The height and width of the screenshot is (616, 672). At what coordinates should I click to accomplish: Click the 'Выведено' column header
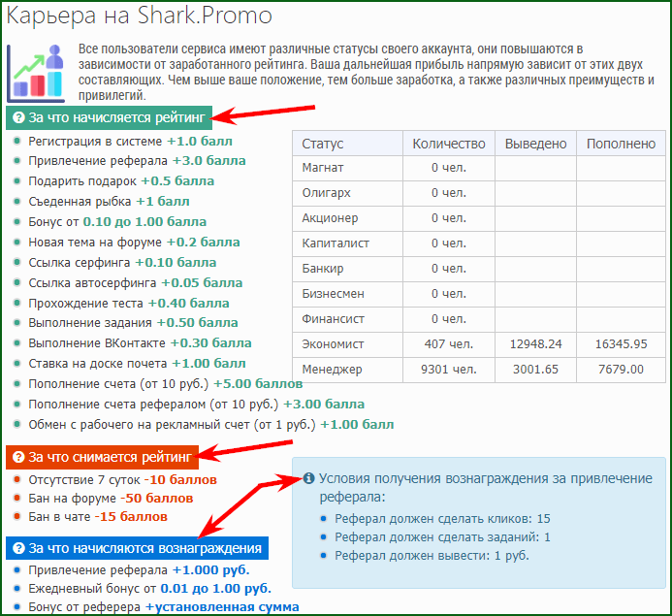tap(535, 144)
